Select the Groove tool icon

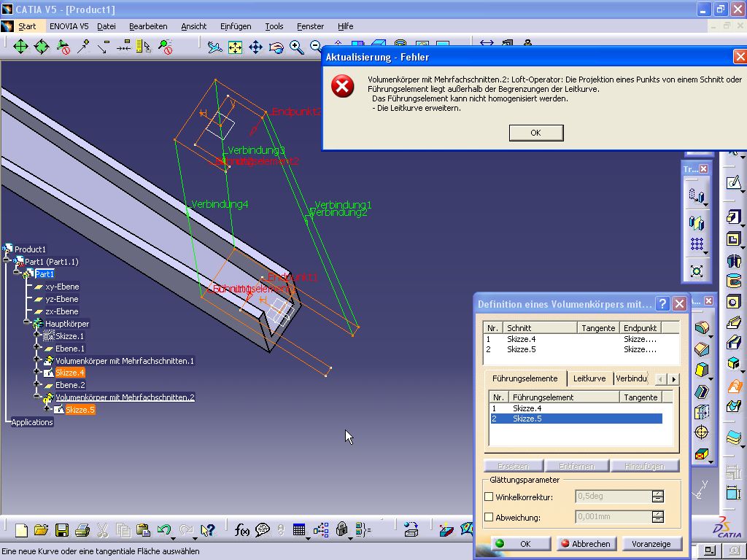(x=734, y=281)
